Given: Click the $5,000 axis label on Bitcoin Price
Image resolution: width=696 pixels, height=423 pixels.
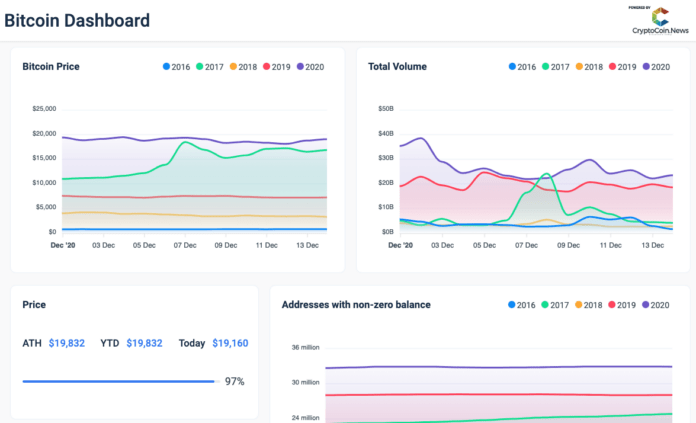Looking at the screenshot, I should click(x=46, y=207).
